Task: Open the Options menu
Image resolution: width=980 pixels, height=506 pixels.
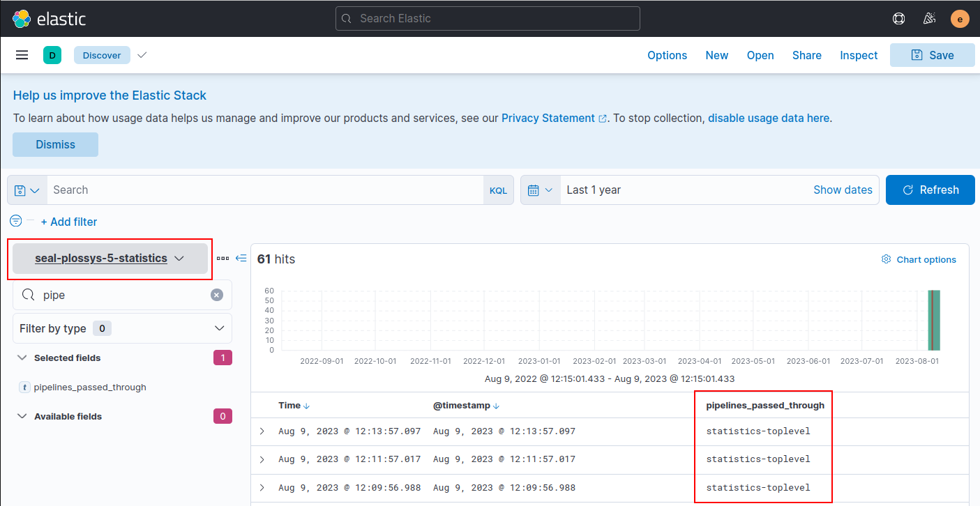Action: (667, 55)
